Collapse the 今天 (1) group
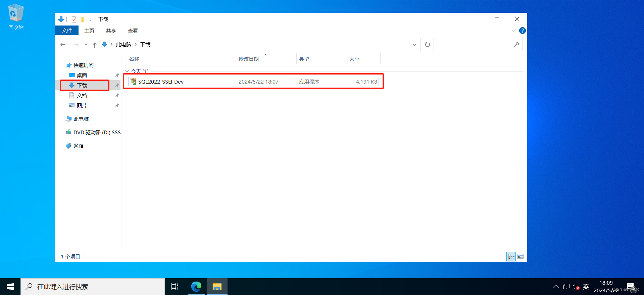 click(127, 71)
